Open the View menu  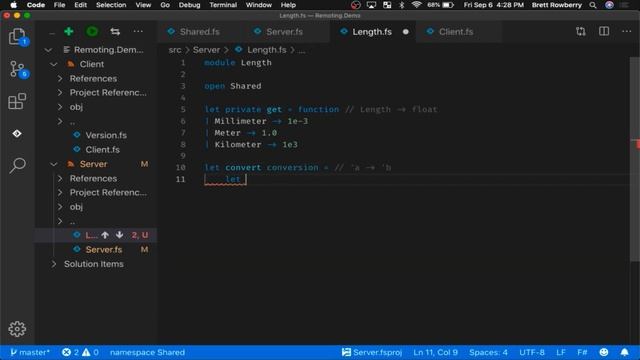143,5
